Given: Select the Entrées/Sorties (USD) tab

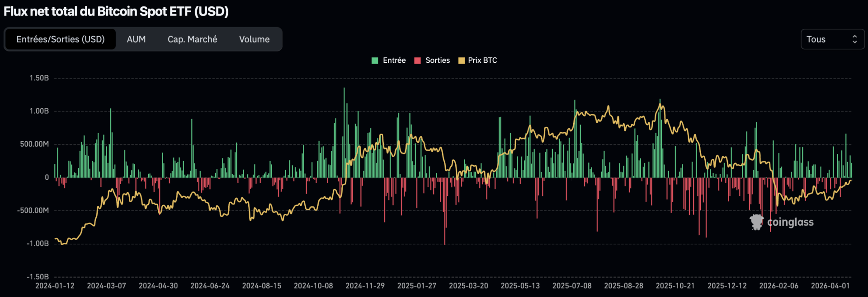Looking at the screenshot, I should (61, 39).
